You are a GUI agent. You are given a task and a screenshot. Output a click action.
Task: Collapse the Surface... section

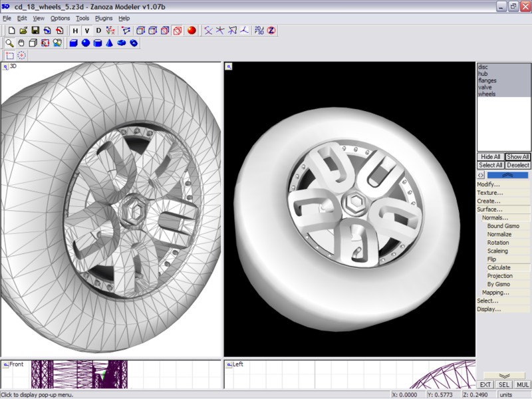[x=503, y=209]
